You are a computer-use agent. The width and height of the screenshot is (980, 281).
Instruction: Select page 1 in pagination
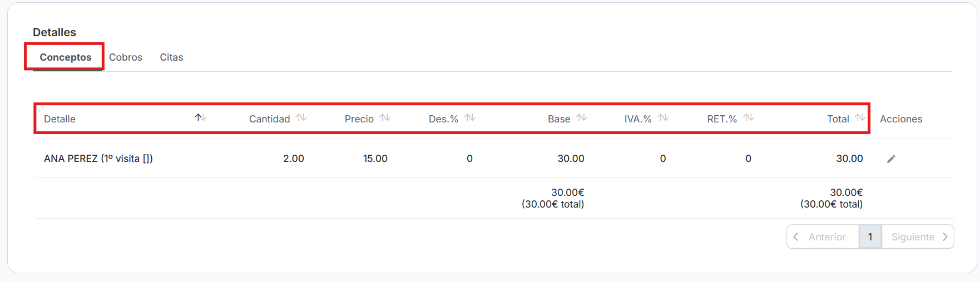click(870, 237)
